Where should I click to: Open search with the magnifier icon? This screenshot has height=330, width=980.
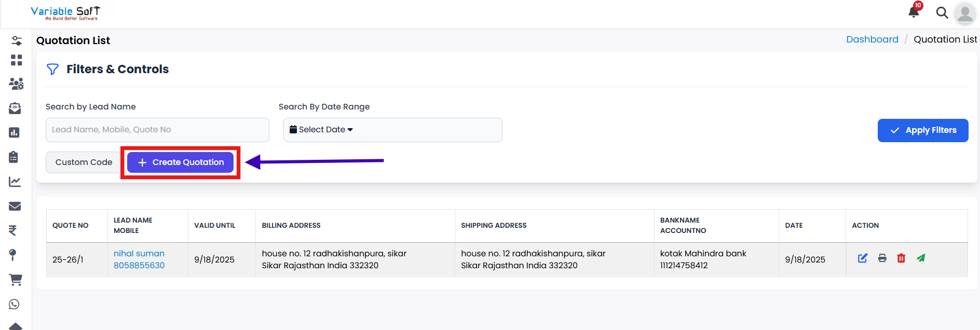point(942,12)
